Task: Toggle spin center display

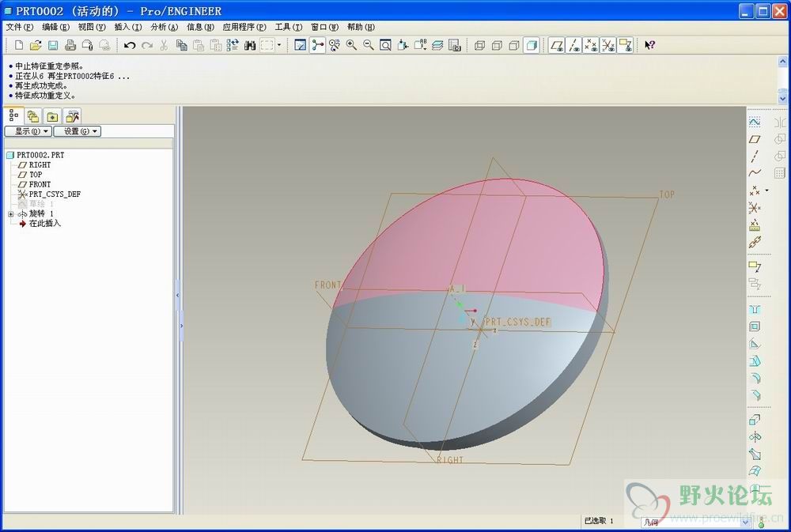Action: coord(317,45)
